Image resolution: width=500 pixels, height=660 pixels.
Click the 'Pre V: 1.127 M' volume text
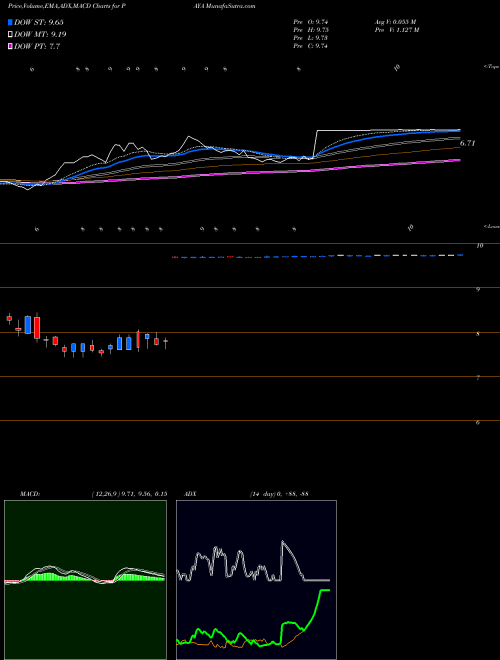(396, 30)
